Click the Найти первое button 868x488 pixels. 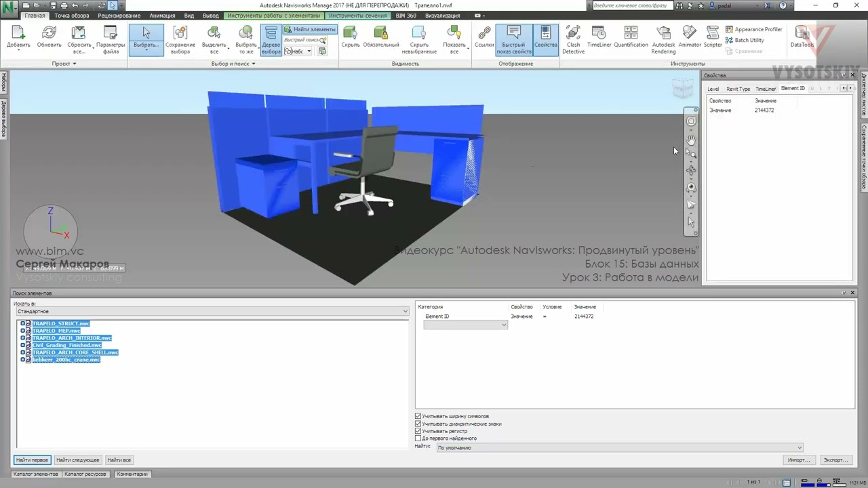click(32, 460)
